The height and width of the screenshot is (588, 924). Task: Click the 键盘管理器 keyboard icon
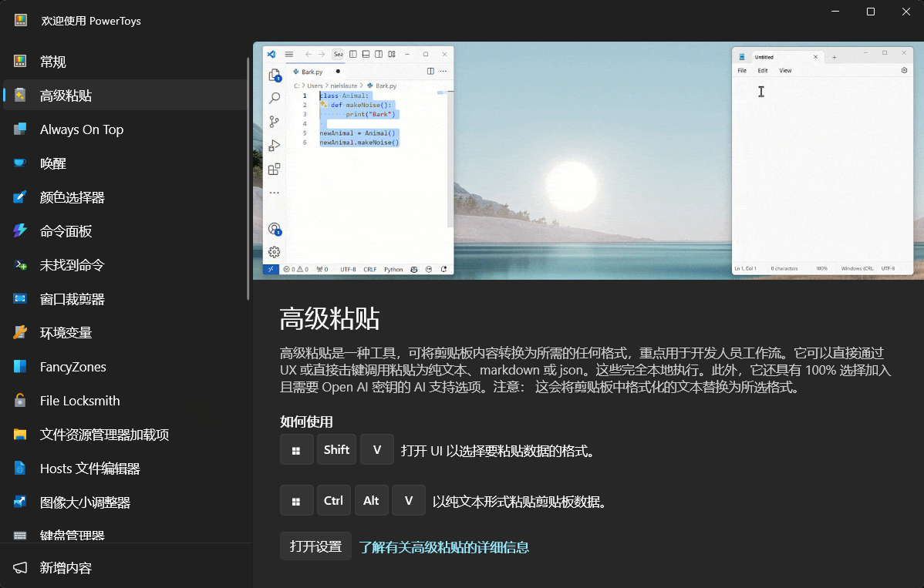(x=20, y=536)
